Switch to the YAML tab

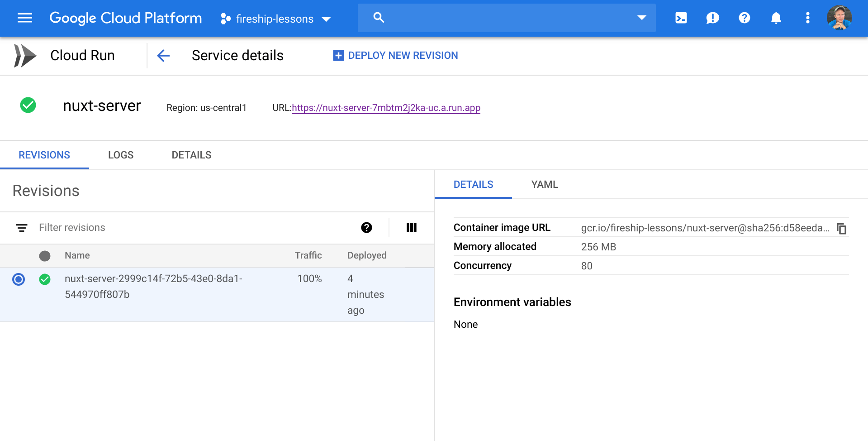click(x=544, y=185)
